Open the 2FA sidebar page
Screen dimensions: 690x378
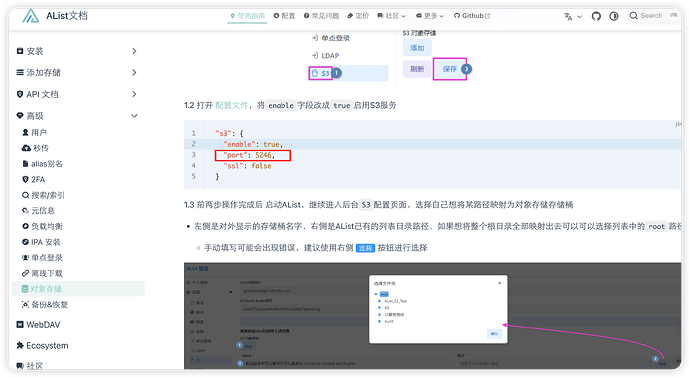point(33,180)
